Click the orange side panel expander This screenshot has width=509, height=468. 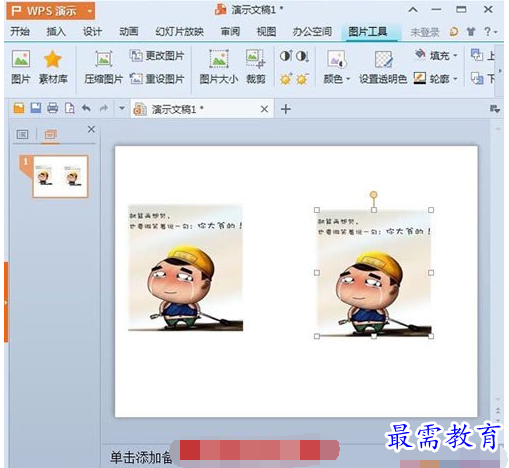point(6,302)
